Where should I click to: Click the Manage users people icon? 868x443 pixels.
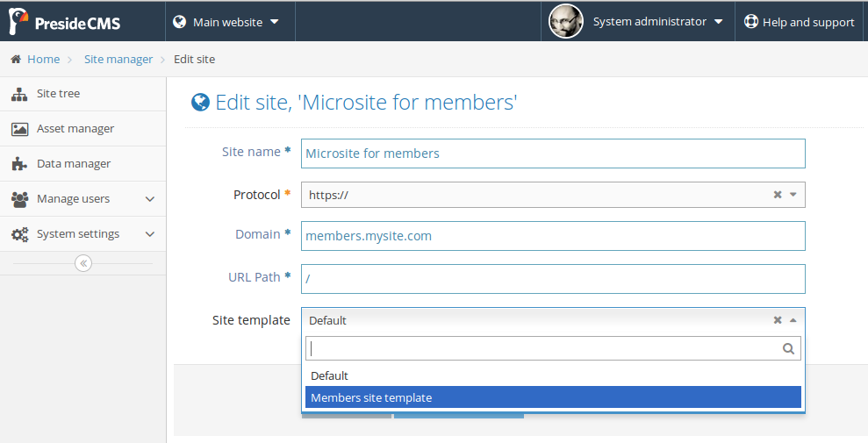pyautogui.click(x=19, y=199)
